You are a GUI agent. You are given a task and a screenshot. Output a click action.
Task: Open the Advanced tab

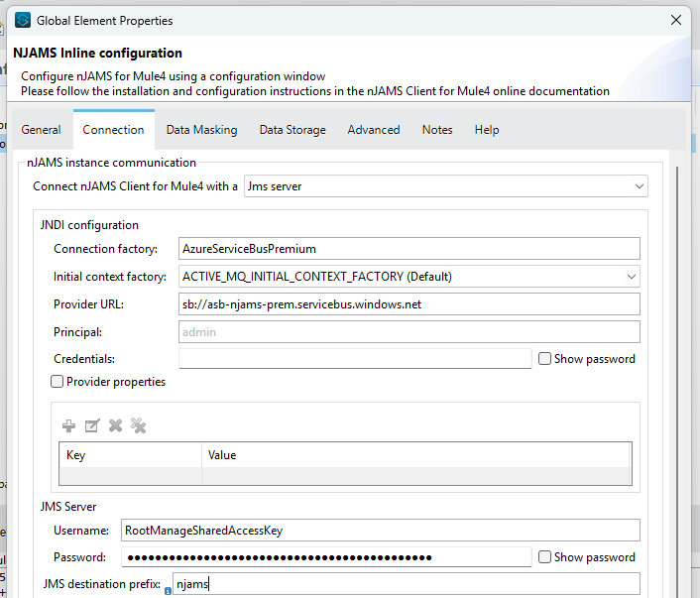coord(374,130)
